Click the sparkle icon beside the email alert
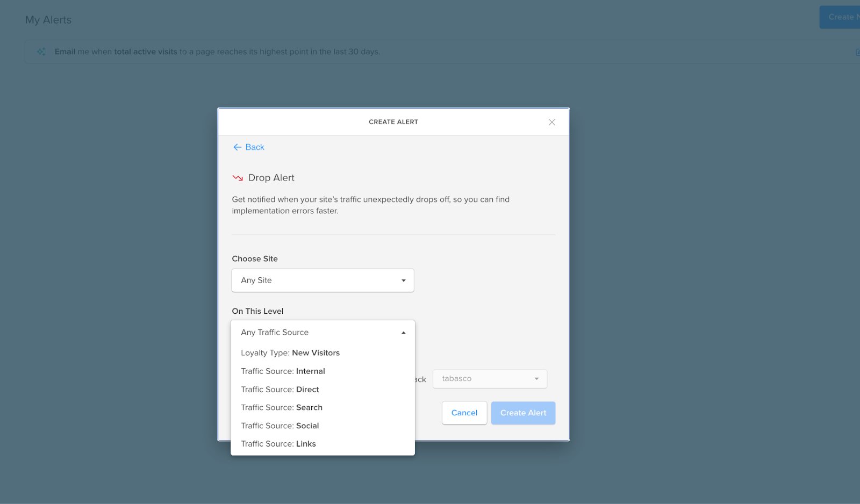 click(41, 52)
